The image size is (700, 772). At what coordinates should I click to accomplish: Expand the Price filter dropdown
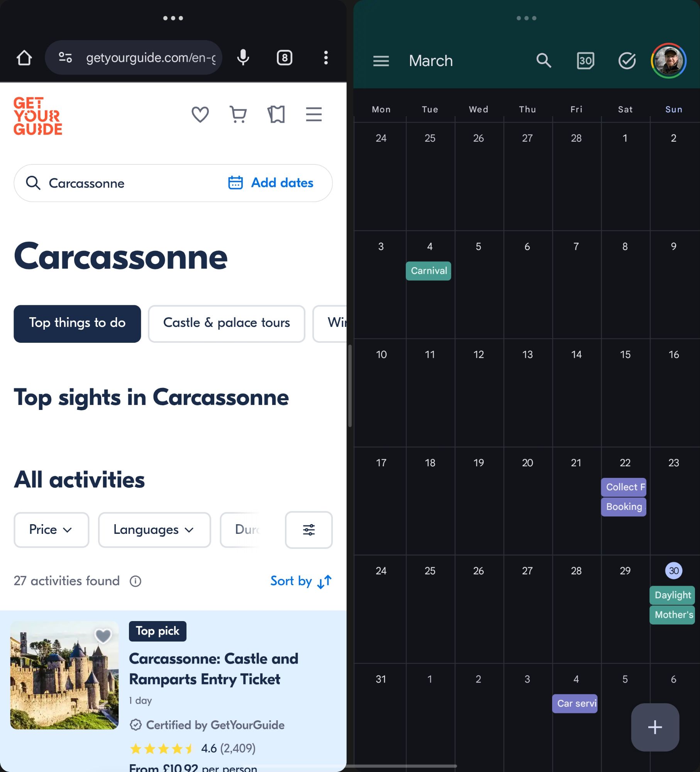click(51, 530)
